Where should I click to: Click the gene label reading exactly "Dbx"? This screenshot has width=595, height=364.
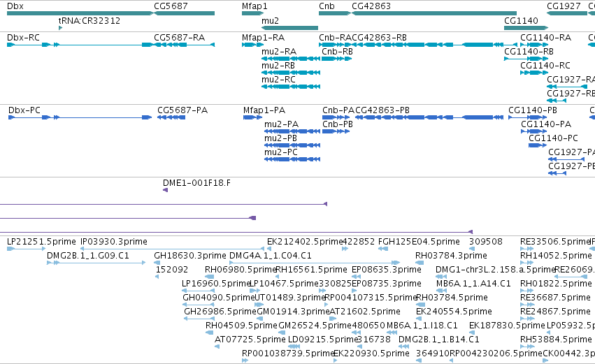coord(15,6)
